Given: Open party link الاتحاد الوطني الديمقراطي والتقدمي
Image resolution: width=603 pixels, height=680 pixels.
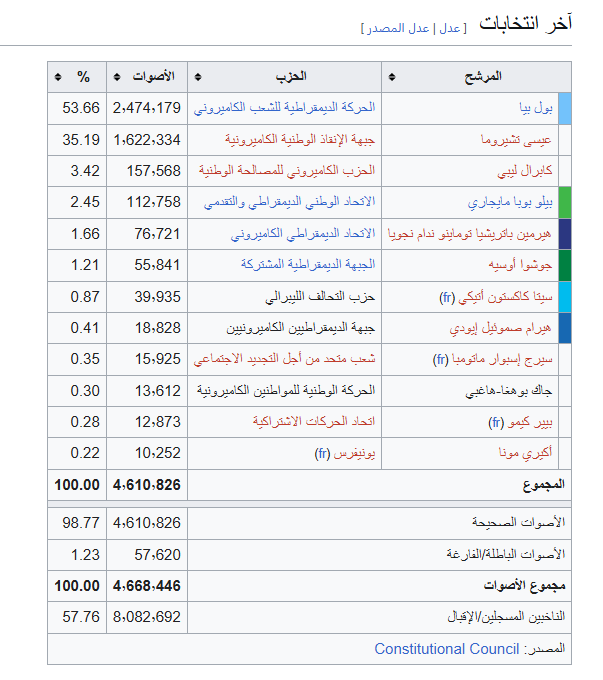Looking at the screenshot, I should [289, 202].
